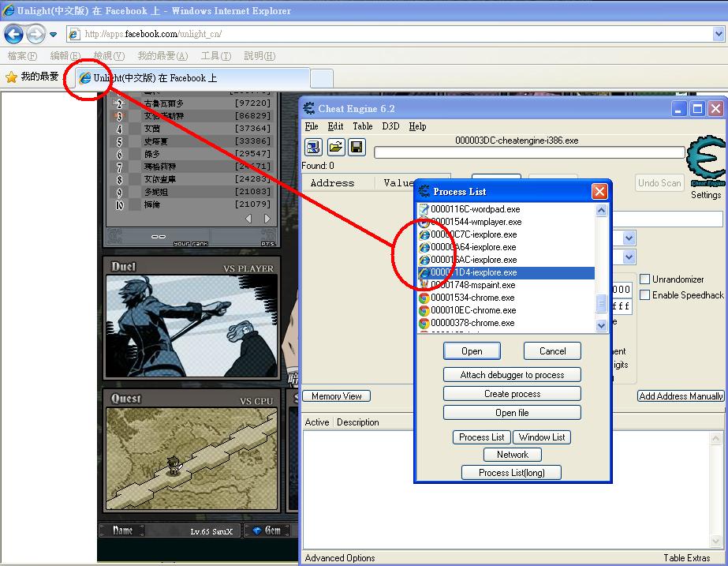
Task: Click Open file button
Action: click(x=512, y=413)
